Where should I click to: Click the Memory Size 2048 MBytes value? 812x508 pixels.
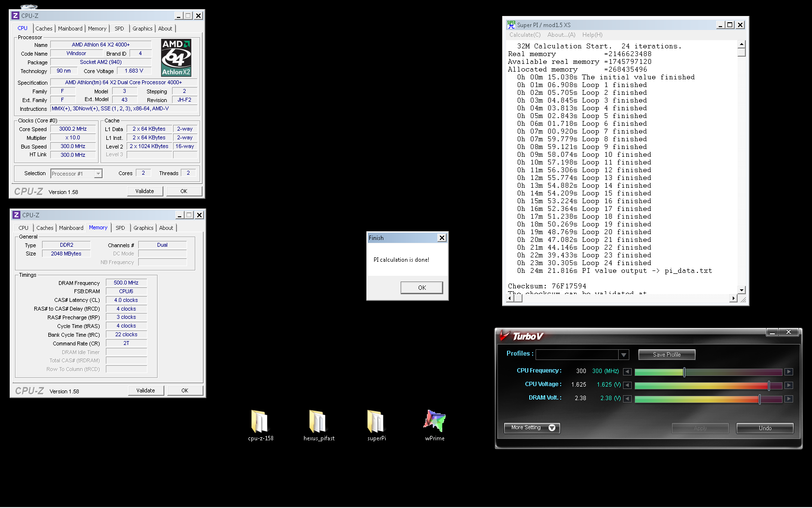coord(66,254)
